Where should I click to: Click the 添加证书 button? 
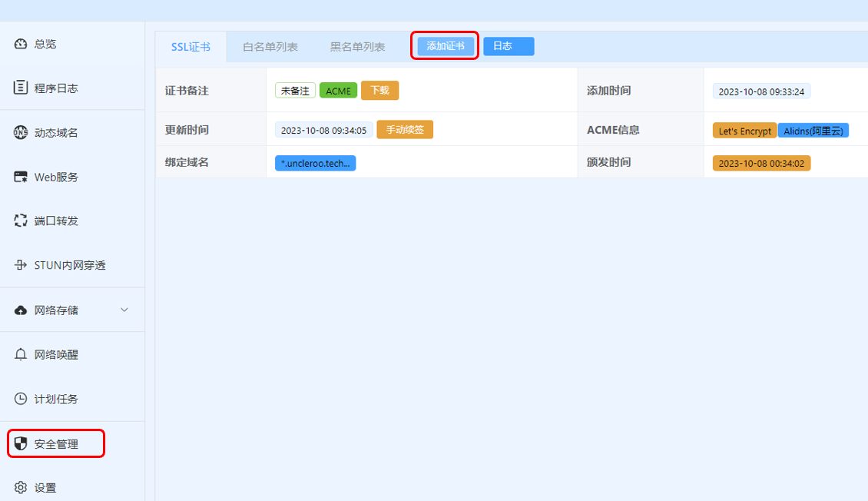click(446, 46)
